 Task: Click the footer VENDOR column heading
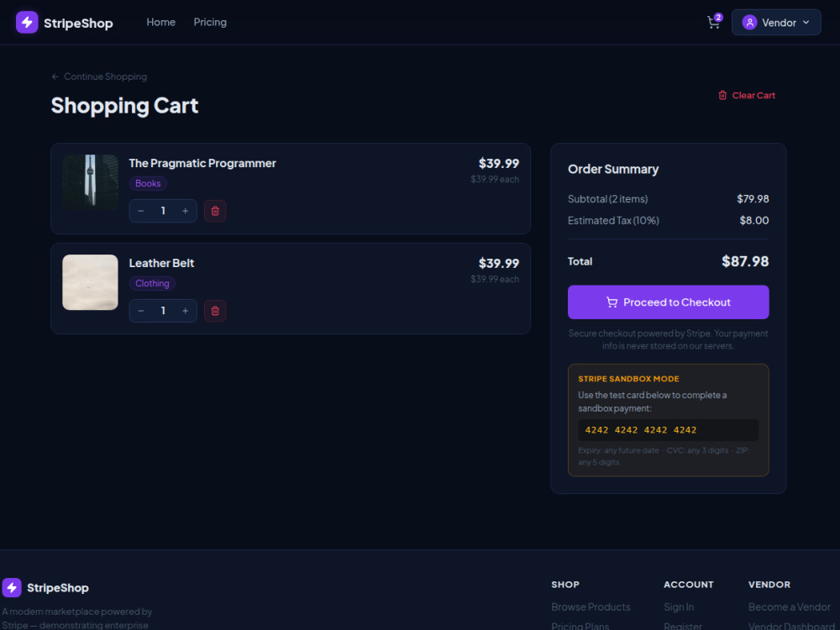769,585
